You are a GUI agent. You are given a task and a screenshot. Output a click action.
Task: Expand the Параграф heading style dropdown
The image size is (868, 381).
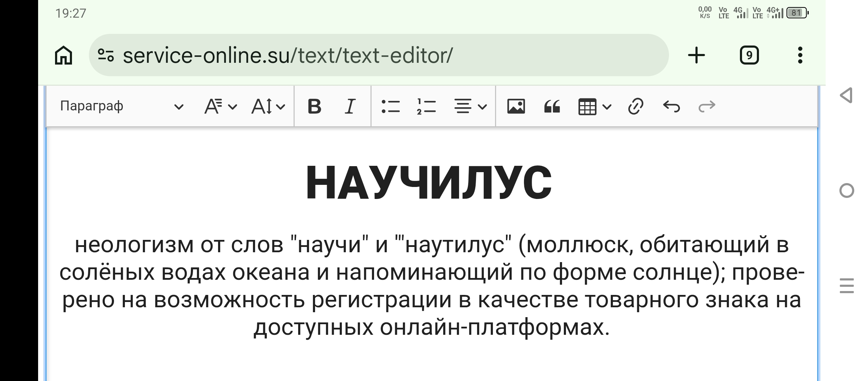tap(122, 106)
